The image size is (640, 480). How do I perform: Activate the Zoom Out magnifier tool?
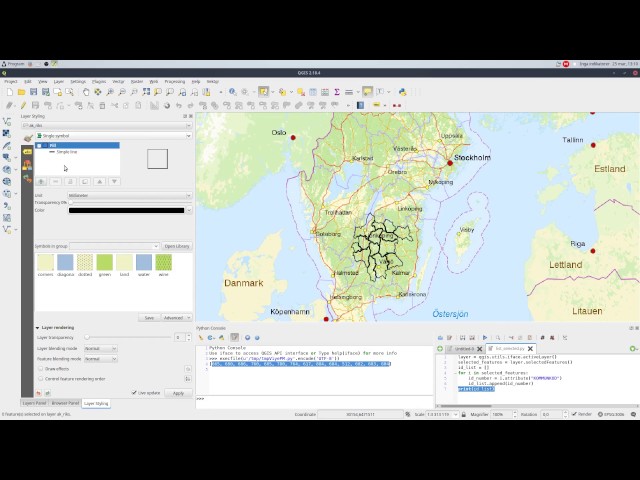coord(122,92)
